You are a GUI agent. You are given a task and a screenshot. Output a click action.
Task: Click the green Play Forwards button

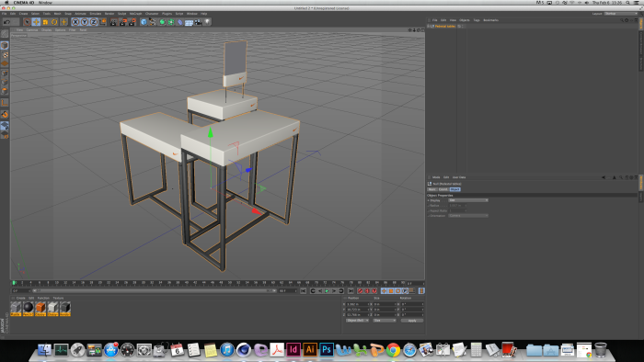[x=327, y=291]
